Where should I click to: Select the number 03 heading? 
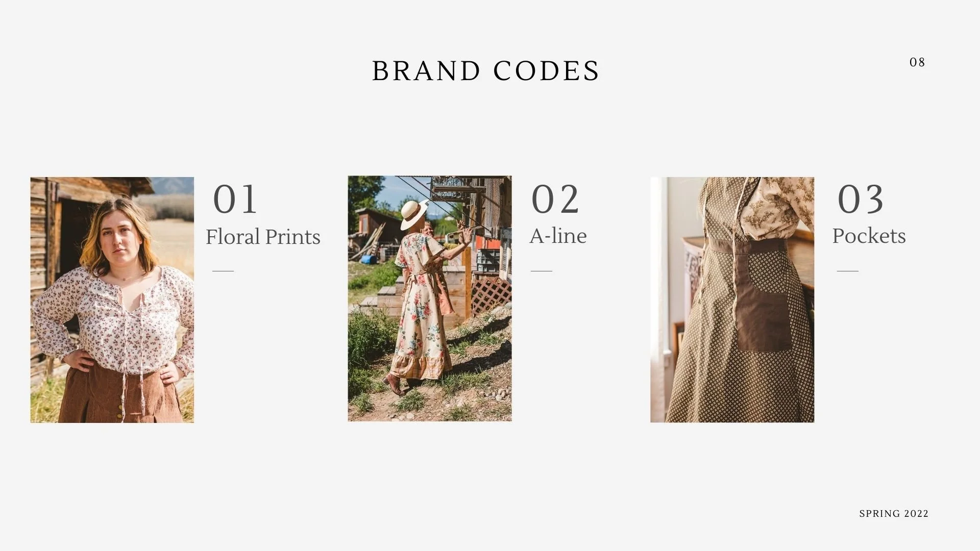point(861,199)
